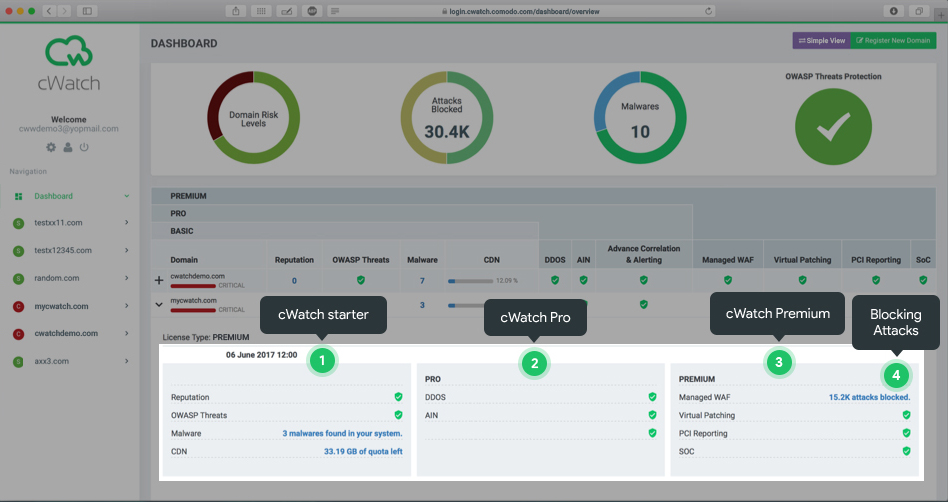The width and height of the screenshot is (948, 502).
Task: Expand the testxx11.com sidebar arrow
Action: 127,223
